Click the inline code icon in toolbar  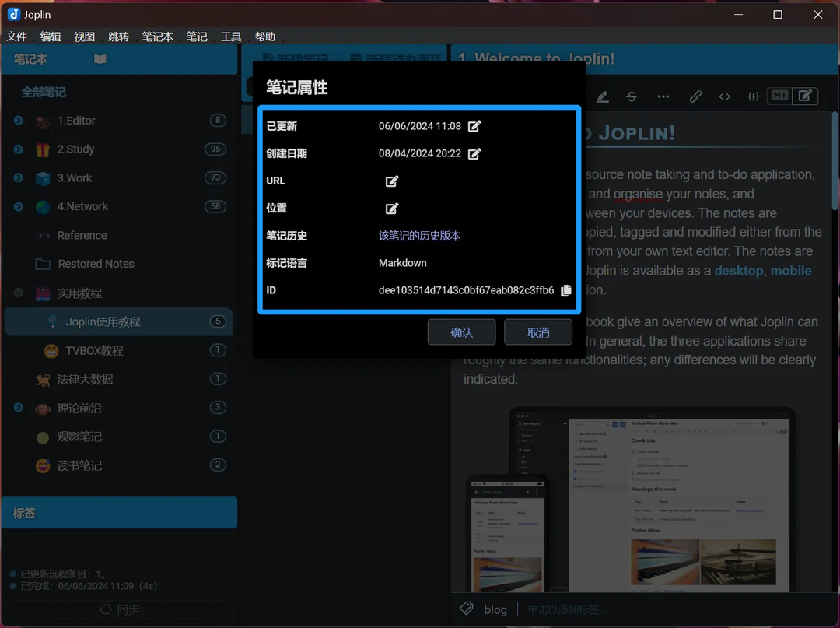pyautogui.click(x=724, y=96)
